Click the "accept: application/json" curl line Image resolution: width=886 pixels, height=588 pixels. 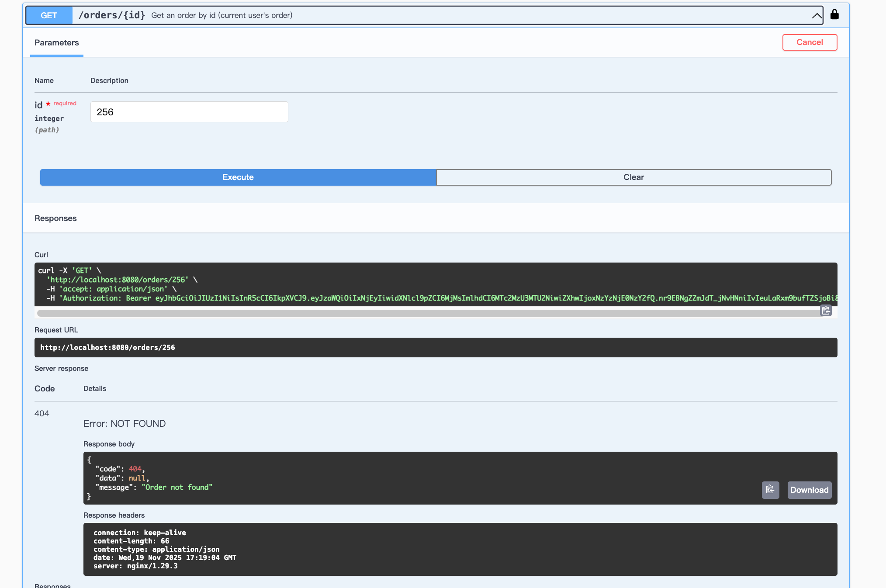click(111, 289)
